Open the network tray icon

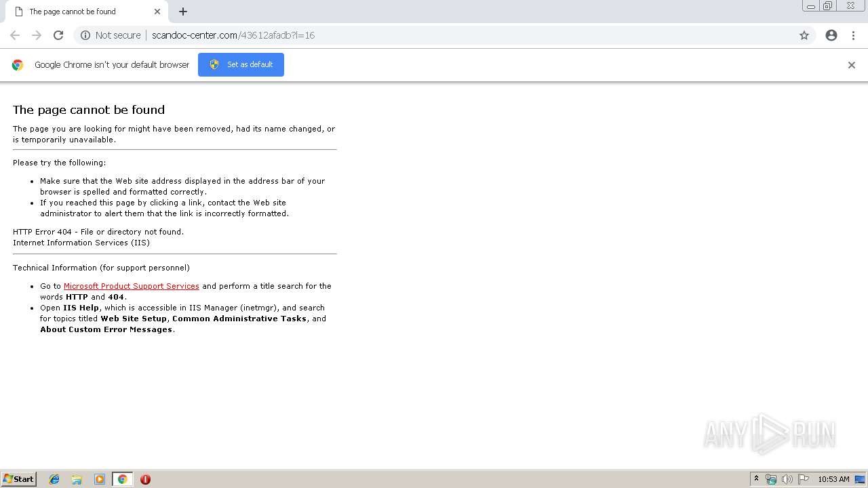(771, 479)
